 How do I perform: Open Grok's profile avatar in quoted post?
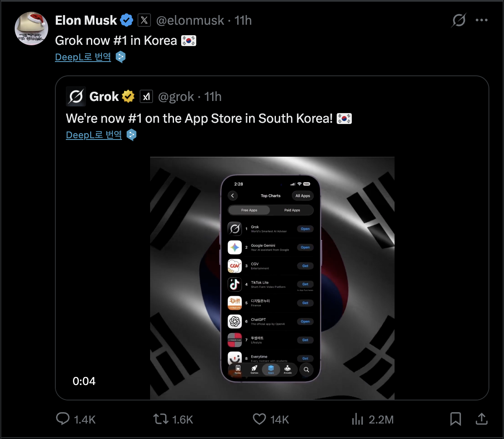click(76, 97)
